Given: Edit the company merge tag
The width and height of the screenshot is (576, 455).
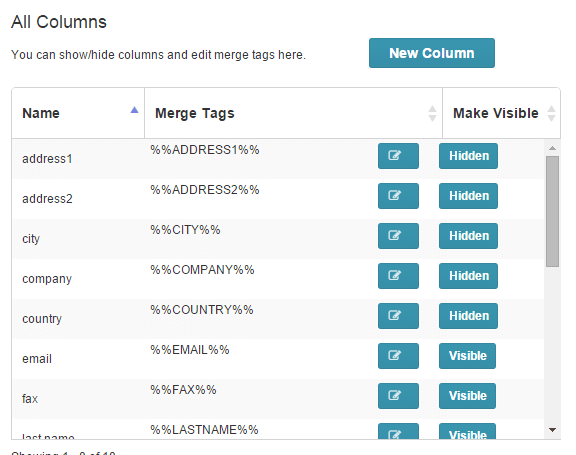Looking at the screenshot, I should pos(398,276).
